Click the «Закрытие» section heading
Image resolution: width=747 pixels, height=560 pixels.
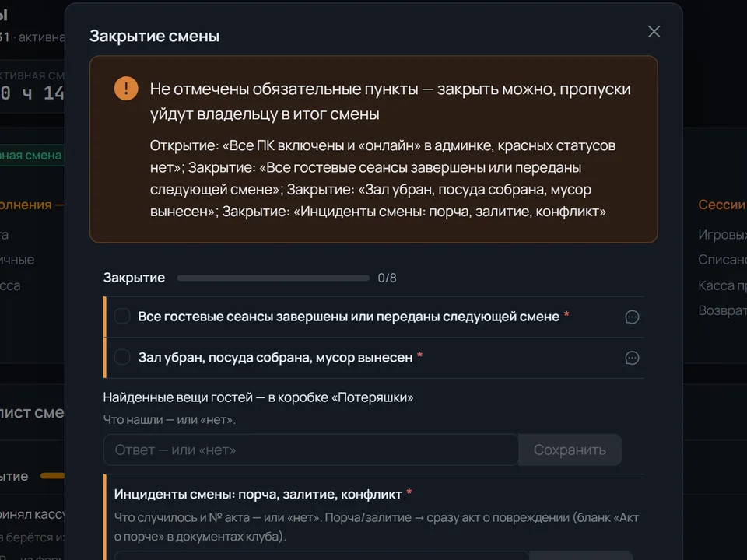135,278
